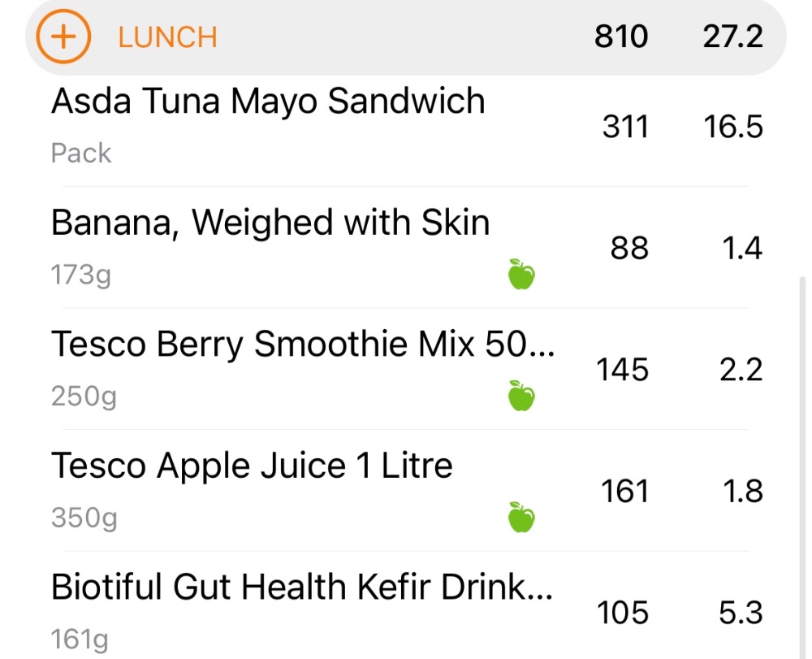Select Tesco Apple Juice 1 Litre entry
The image size is (812, 659).
(406, 491)
